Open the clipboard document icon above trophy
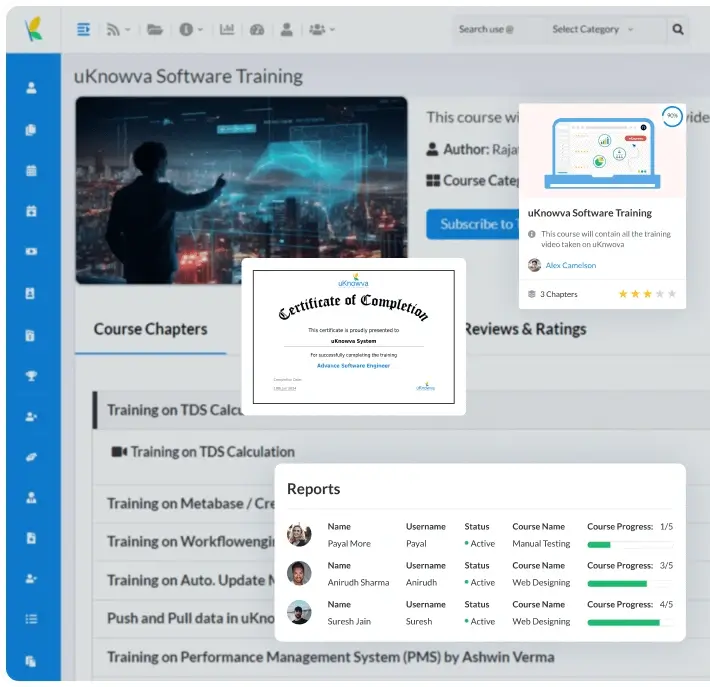The height and width of the screenshot is (687, 710). 30,336
